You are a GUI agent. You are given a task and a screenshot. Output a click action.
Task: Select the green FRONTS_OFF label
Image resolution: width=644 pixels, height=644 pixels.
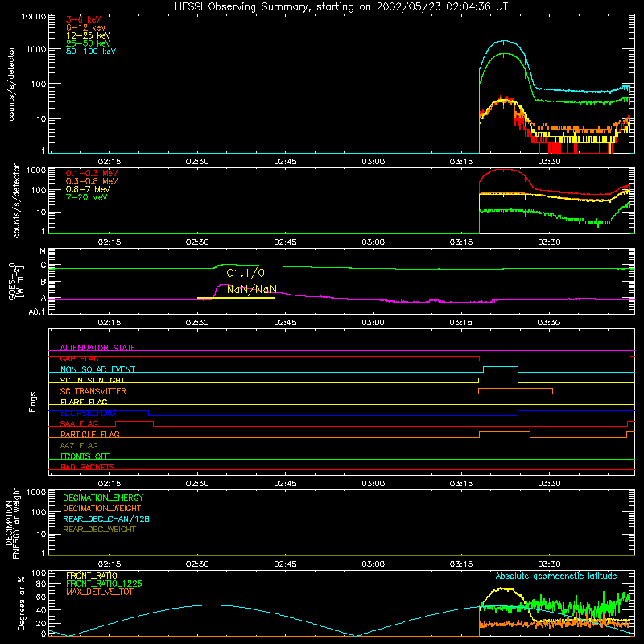tap(85, 456)
